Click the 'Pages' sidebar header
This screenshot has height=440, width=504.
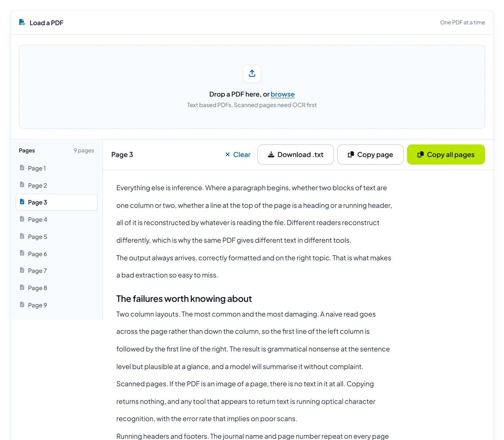coord(27,151)
